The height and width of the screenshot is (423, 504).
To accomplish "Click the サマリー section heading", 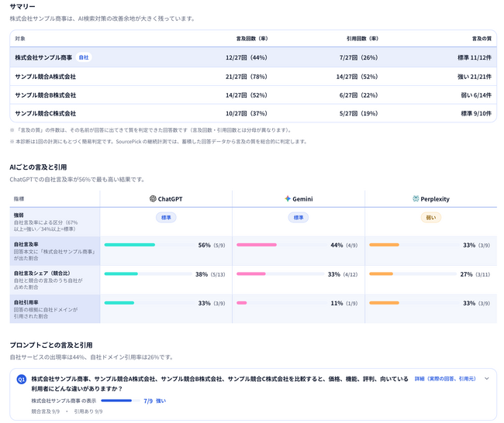I will pyautogui.click(x=22, y=6).
